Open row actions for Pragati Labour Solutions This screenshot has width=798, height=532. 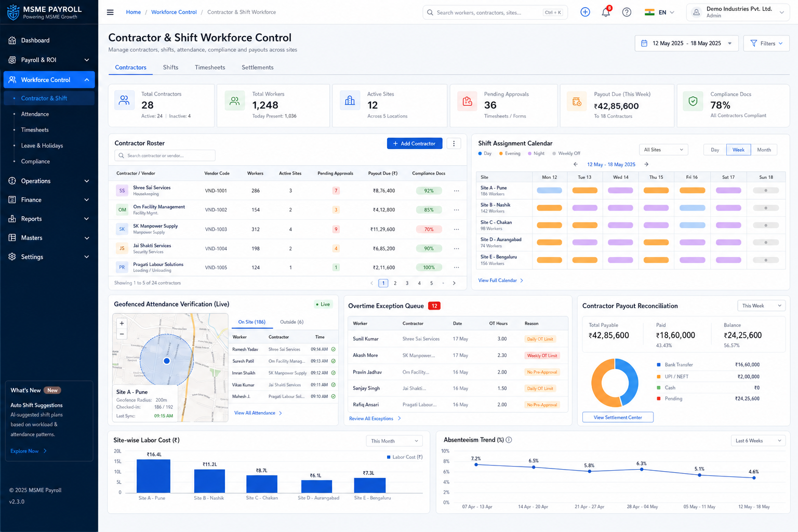click(x=456, y=268)
